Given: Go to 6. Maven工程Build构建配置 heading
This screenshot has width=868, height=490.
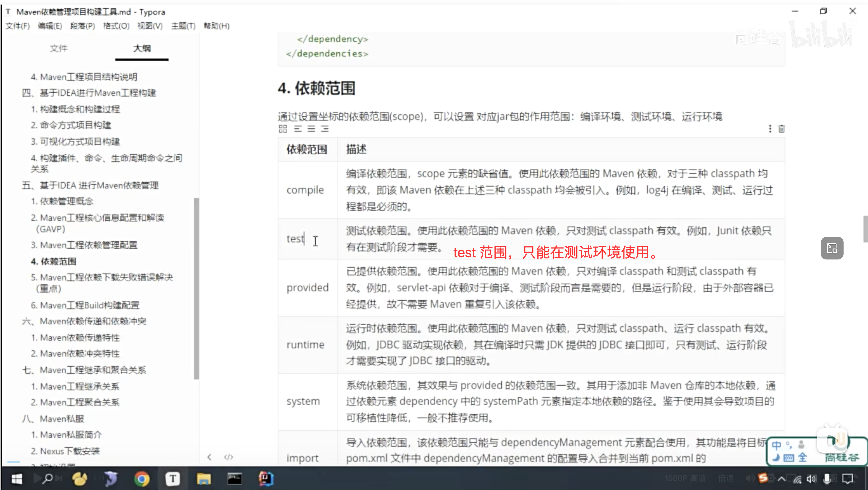Looking at the screenshot, I should 85,305.
